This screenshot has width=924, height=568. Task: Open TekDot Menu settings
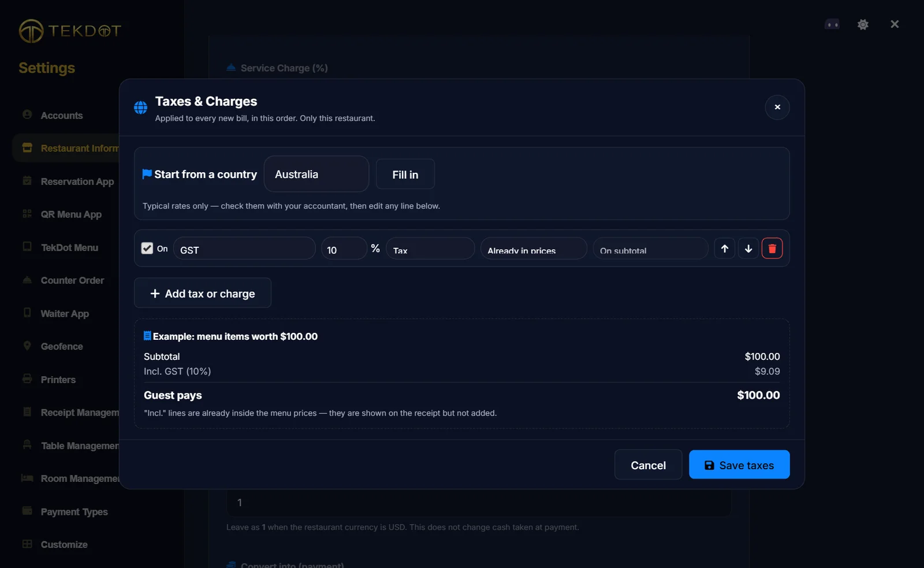click(69, 247)
